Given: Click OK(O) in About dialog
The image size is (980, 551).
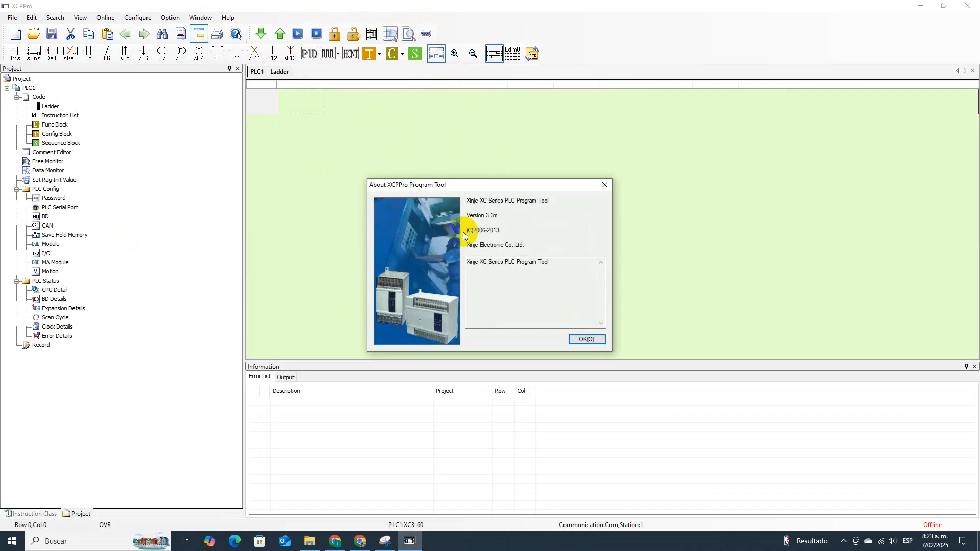Looking at the screenshot, I should tap(587, 339).
